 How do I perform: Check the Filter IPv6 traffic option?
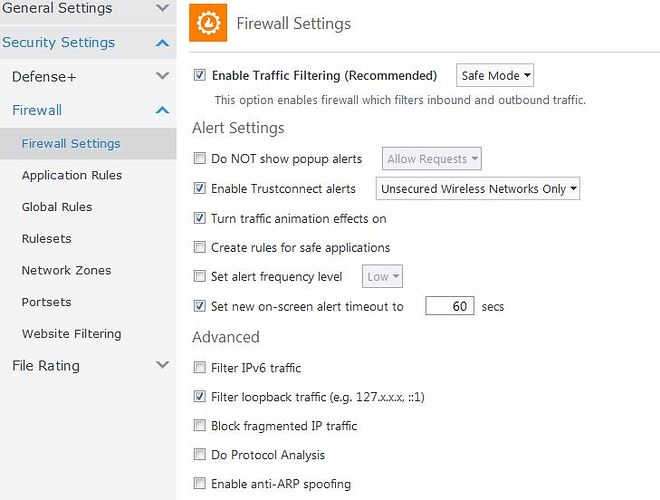pyautogui.click(x=200, y=367)
